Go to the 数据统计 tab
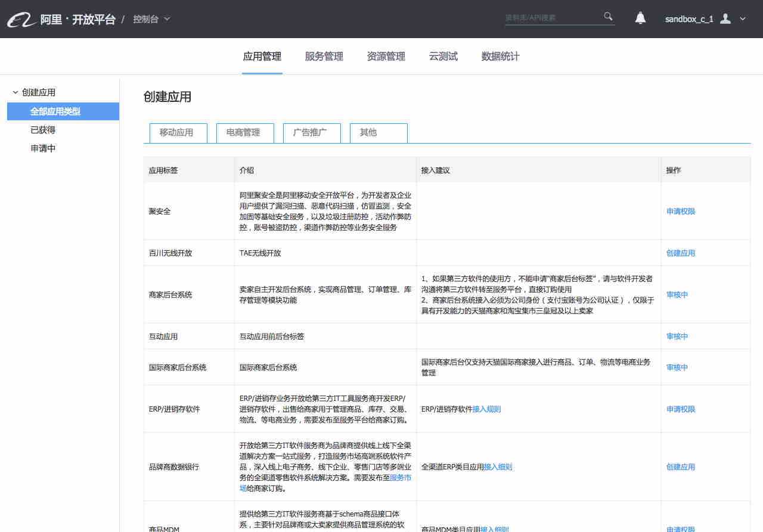Image resolution: width=763 pixels, height=532 pixels. [500, 57]
